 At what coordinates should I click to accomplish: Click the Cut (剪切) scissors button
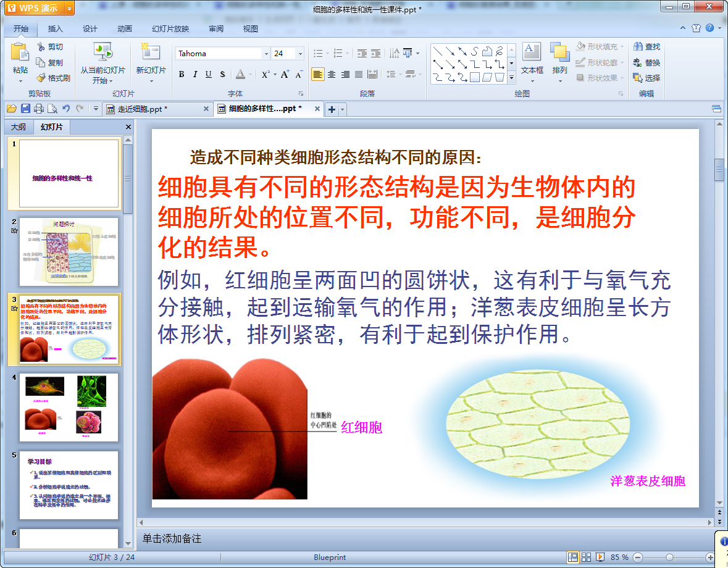(x=49, y=47)
